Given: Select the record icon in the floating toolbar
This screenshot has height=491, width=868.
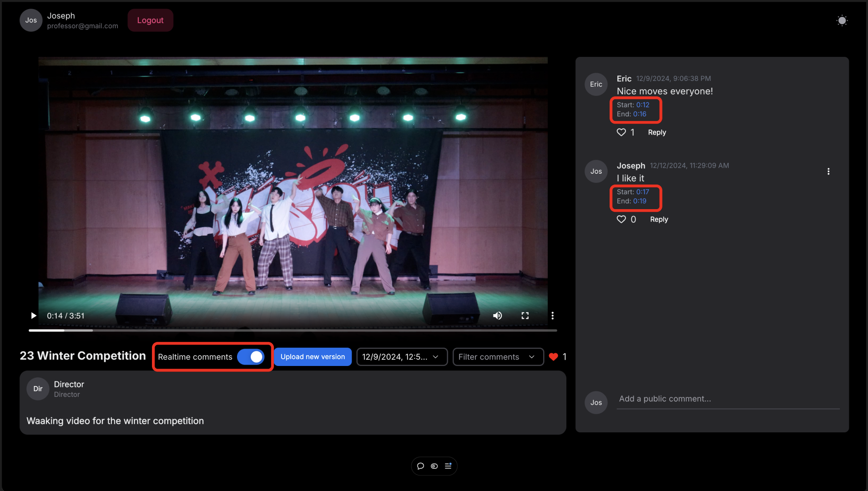Looking at the screenshot, I should (x=434, y=466).
